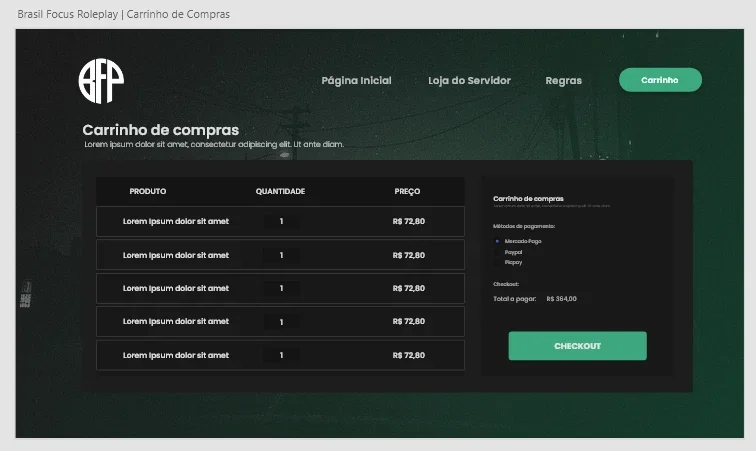The image size is (756, 451).
Task: Click the PRODUTO column header
Action: [148, 191]
